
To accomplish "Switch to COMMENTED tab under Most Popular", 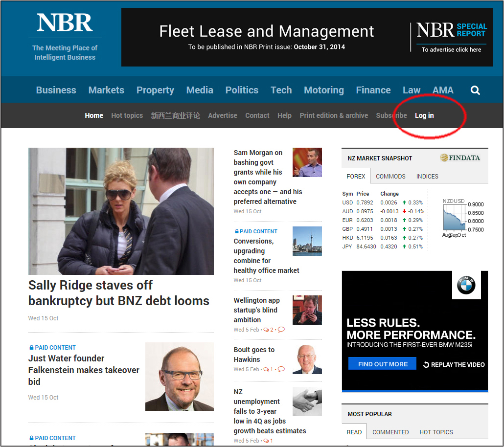I will (390, 432).
